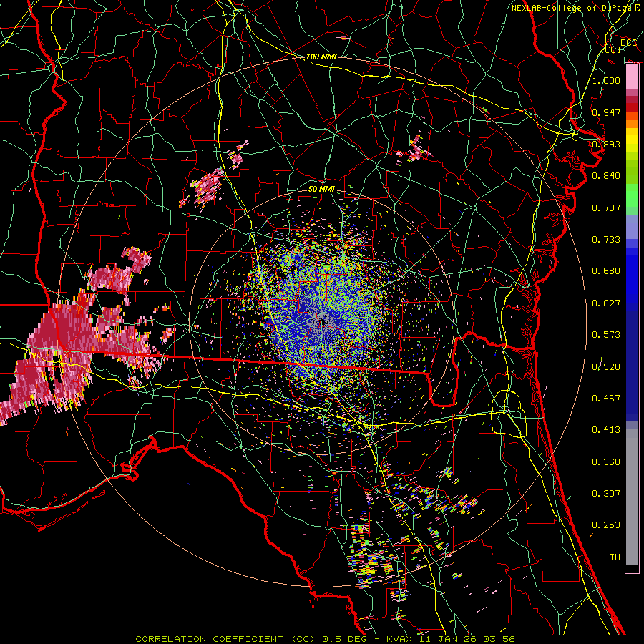The width and height of the screenshot is (644, 644).
Task: Click the 0.253 legend value
Action: (606, 525)
